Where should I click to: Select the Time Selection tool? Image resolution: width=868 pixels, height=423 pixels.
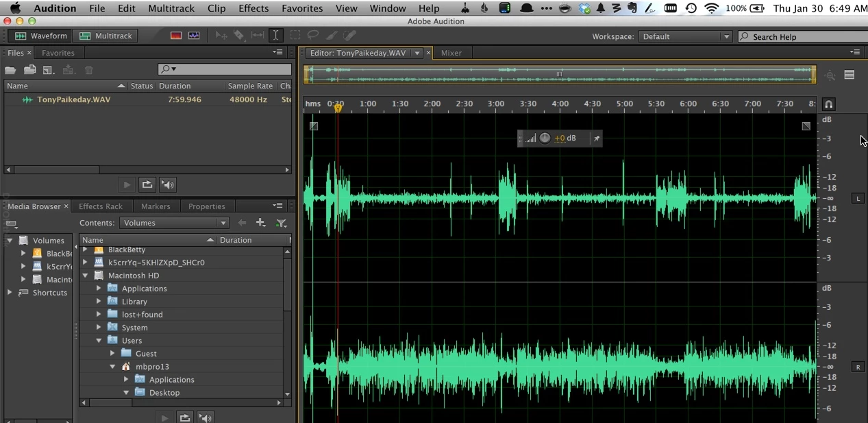275,36
